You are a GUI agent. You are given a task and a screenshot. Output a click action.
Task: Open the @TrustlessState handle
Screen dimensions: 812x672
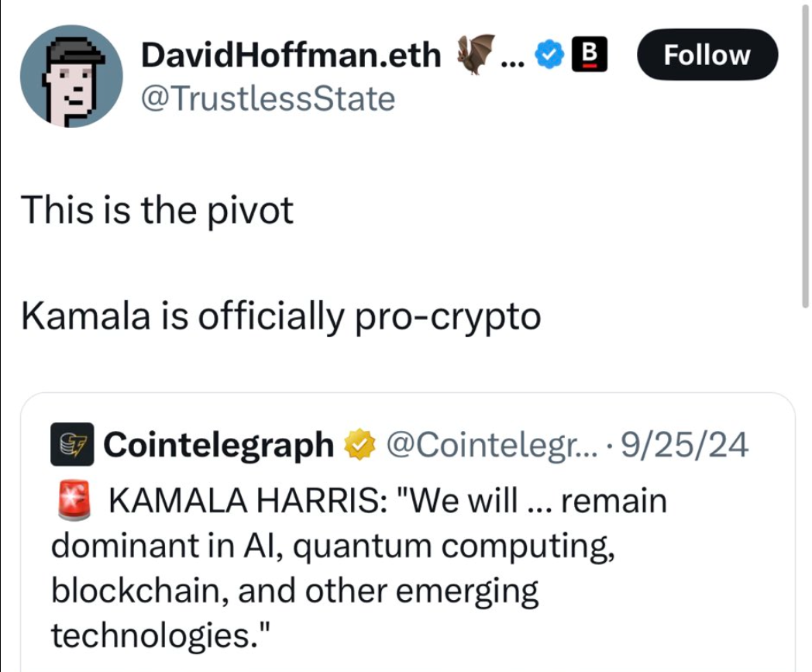pyautogui.click(x=268, y=98)
